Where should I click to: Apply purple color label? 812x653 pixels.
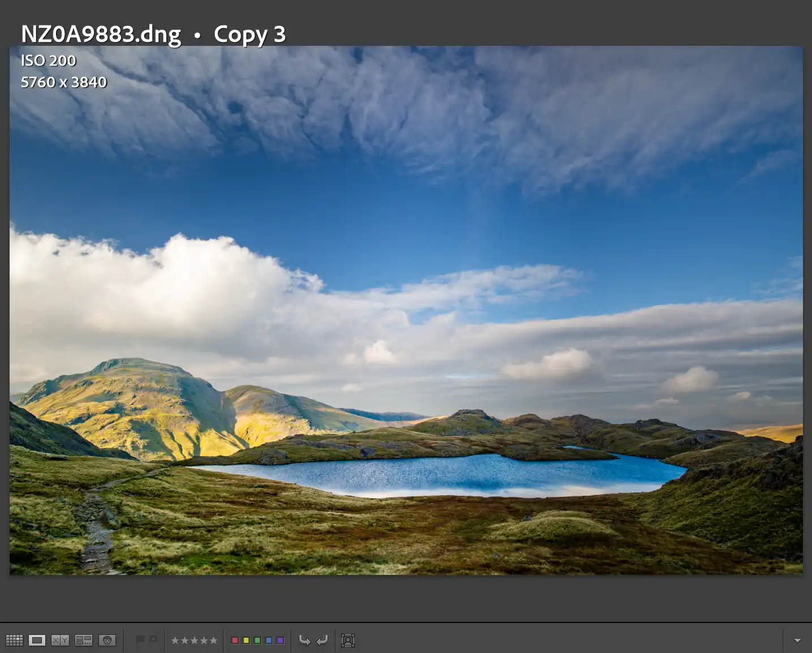click(x=280, y=641)
